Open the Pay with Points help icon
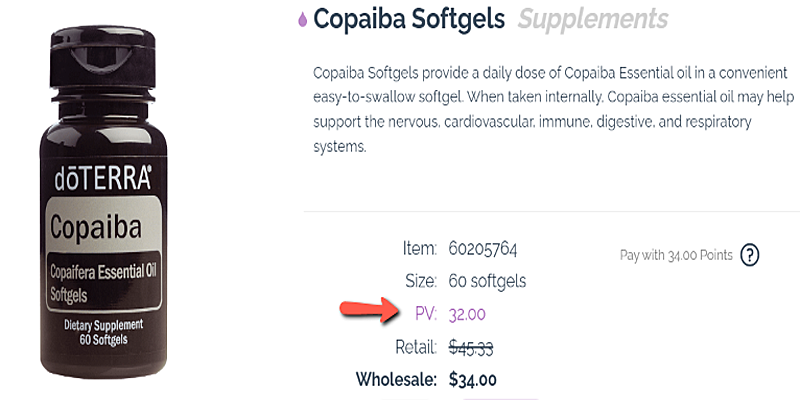The width and height of the screenshot is (800, 400). (x=749, y=255)
